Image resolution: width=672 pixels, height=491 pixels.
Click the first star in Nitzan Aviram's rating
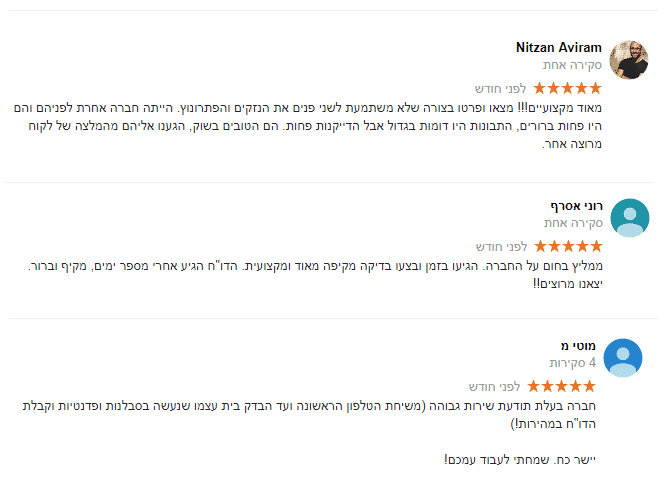click(596, 88)
